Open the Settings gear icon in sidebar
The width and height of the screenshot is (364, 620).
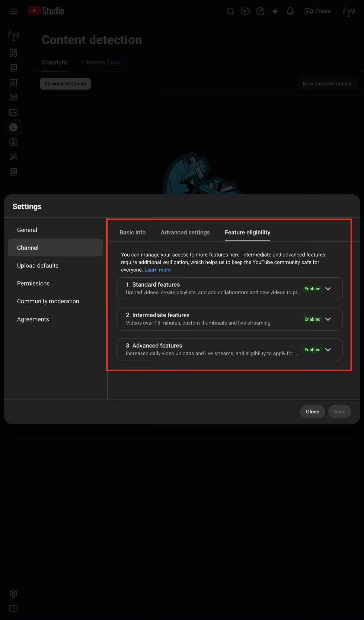coord(13,594)
